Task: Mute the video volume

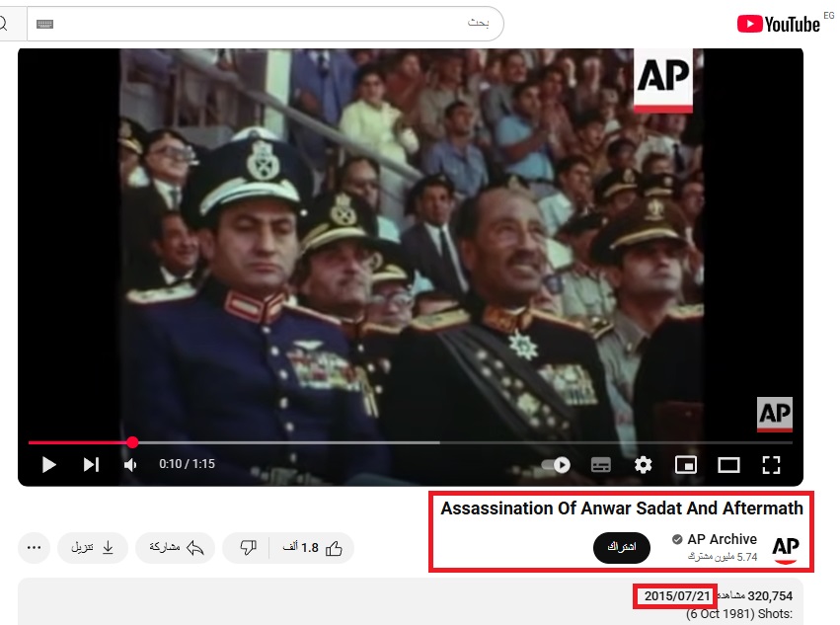Action: point(130,465)
